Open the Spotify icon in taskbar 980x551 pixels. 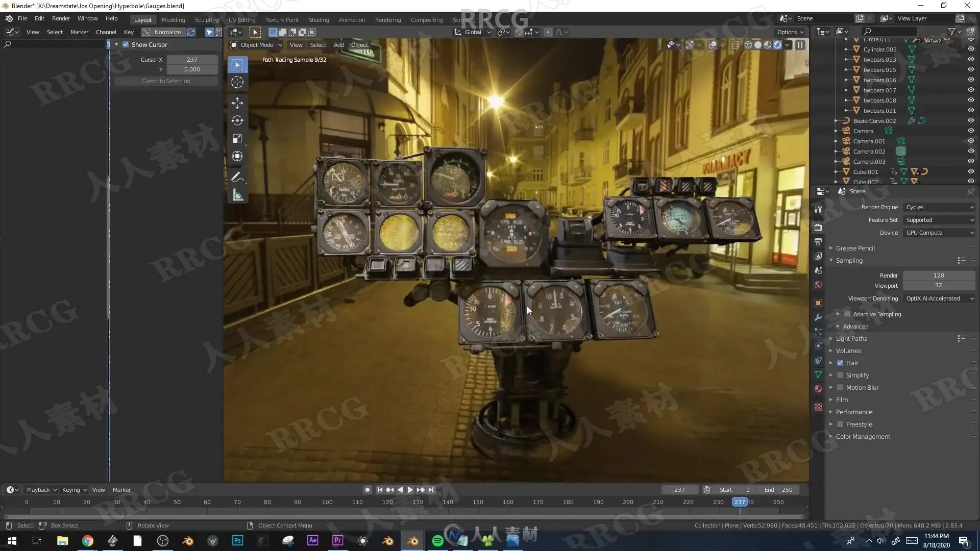[x=437, y=541]
